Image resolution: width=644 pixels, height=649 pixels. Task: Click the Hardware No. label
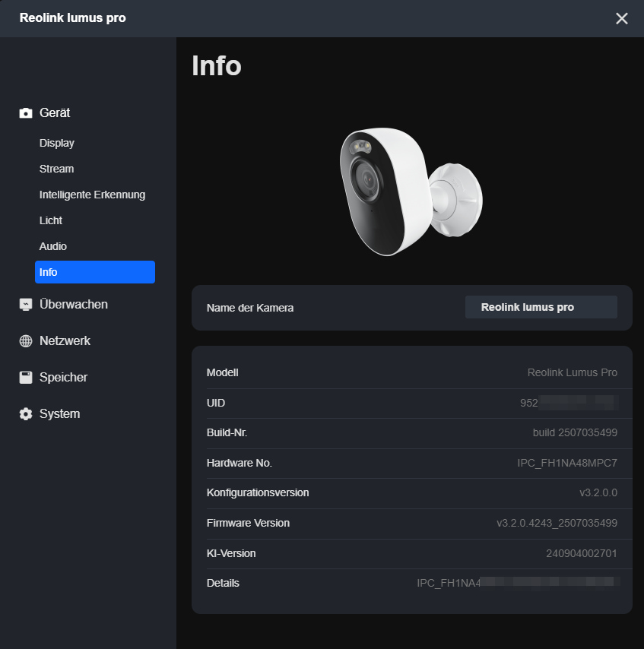tap(240, 463)
